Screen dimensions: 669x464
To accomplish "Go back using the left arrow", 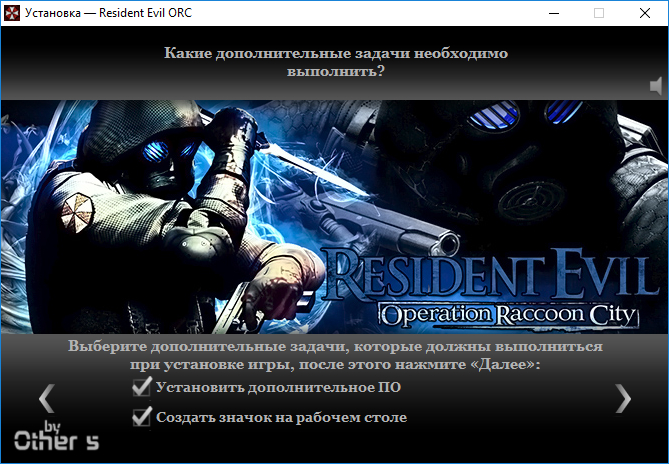I will 47,398.
